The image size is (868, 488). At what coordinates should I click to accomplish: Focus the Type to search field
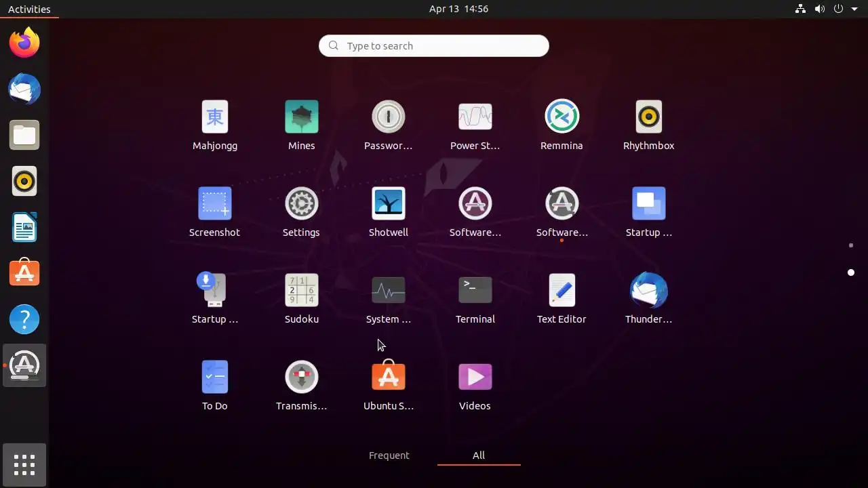[434, 45]
